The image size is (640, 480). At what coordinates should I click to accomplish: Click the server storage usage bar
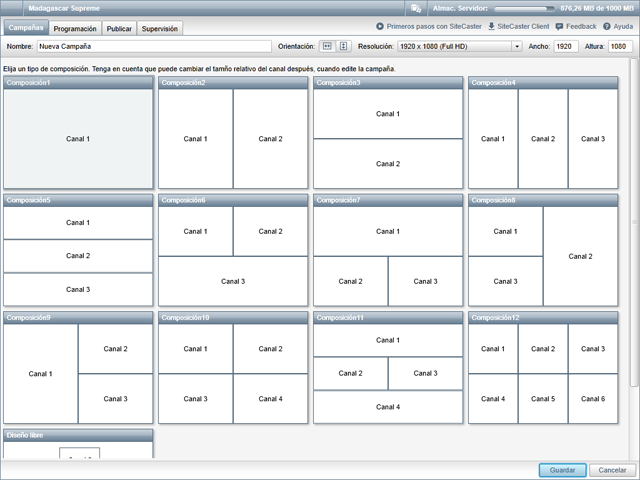522,8
